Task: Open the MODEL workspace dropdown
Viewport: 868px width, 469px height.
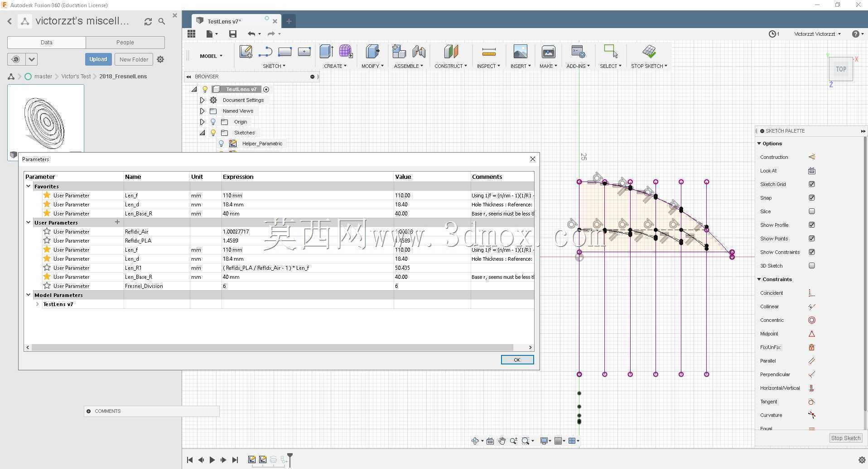Action: pos(211,56)
